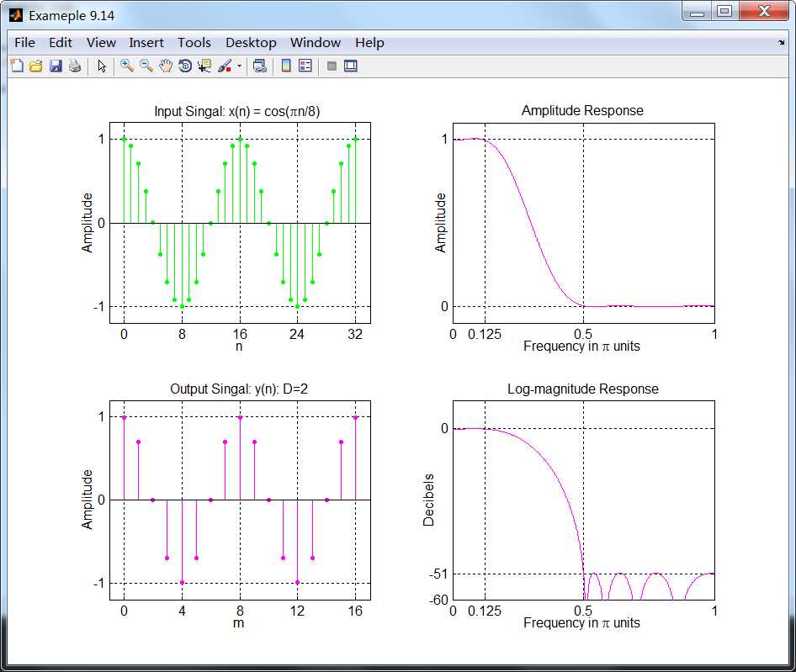The image size is (796, 672).
Task: Close the Exameple 9.14 window
Action: [x=764, y=12]
